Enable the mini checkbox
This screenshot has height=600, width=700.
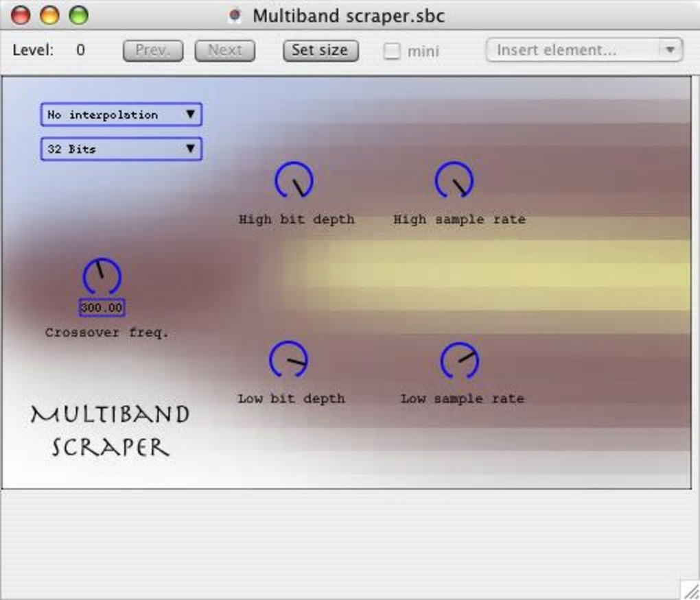[x=391, y=51]
